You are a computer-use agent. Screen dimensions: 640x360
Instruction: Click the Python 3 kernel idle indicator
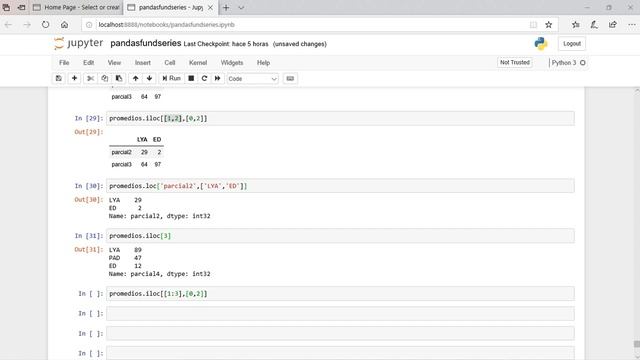[583, 63]
